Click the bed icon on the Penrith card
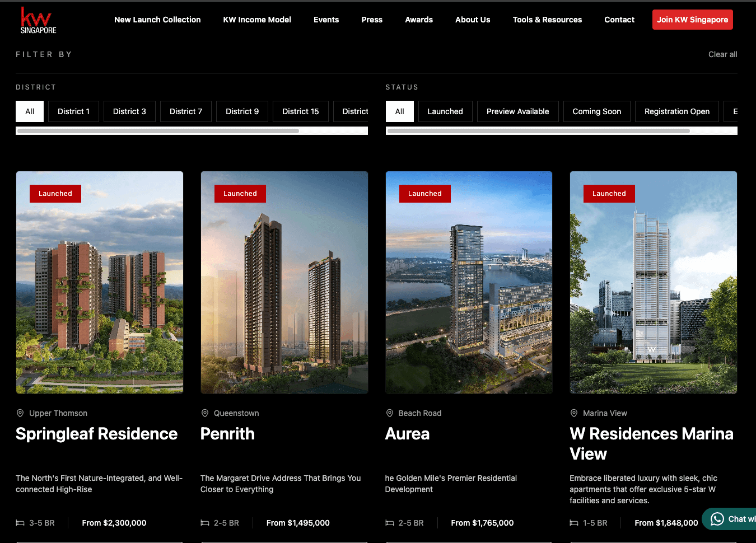This screenshot has height=543, width=756. [x=204, y=523]
